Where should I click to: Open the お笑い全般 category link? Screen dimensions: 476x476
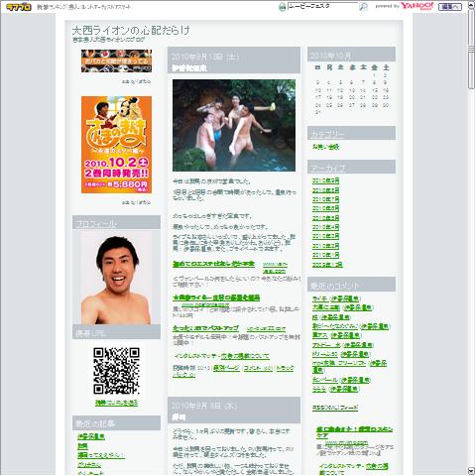[325, 147]
